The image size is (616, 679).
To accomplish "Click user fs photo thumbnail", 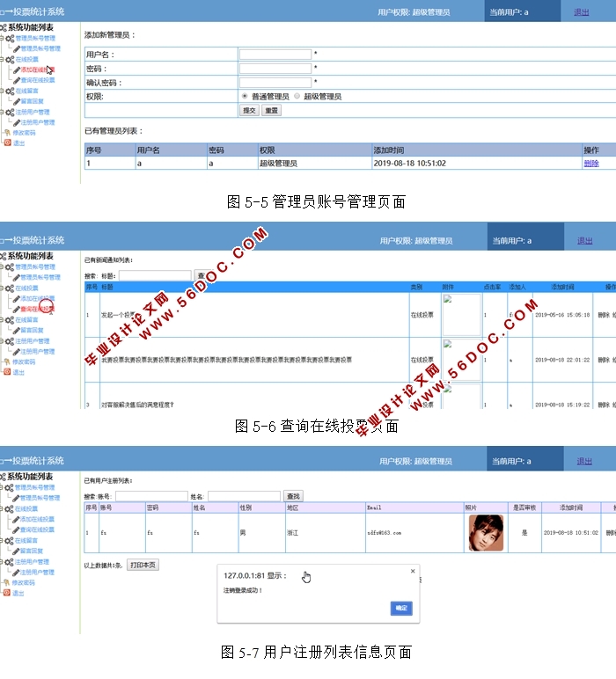I will (x=486, y=533).
